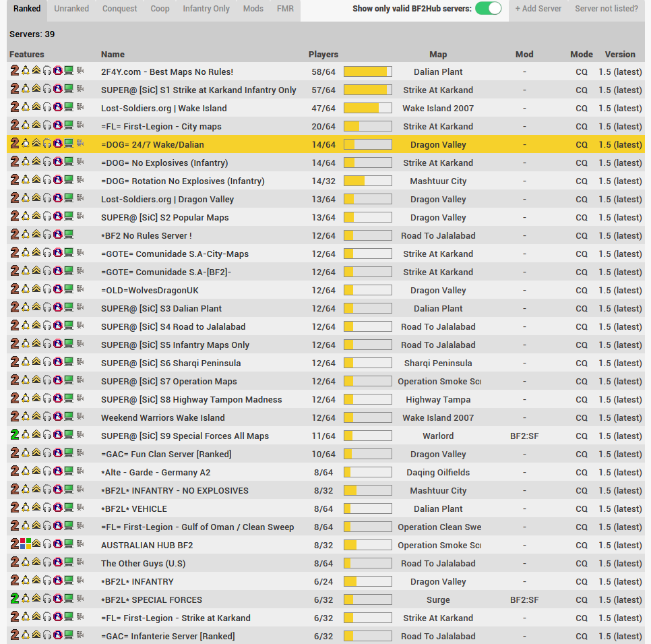Click camera icon for =FL= First-Legion Strike at Karkand
The width and height of the screenshot is (651, 644).
80,617
